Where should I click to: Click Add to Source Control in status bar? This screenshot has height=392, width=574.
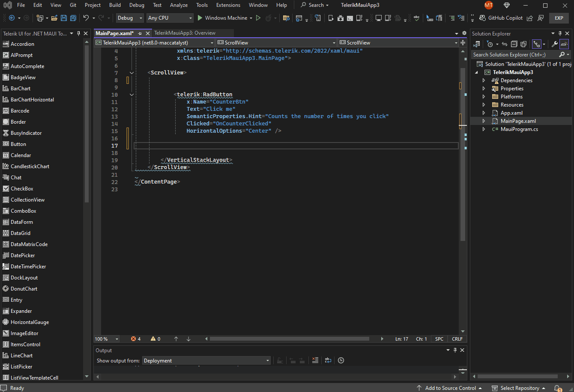coord(450,388)
